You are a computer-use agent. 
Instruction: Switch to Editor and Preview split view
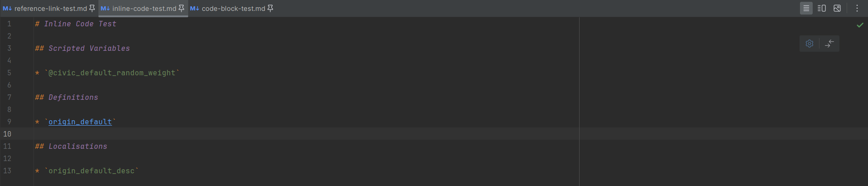point(822,8)
